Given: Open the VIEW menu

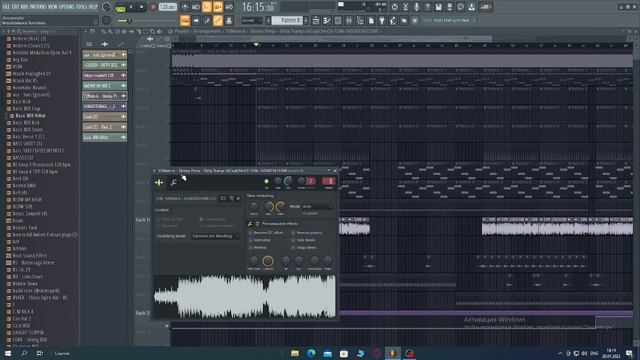Looking at the screenshot, I should coord(53,7).
